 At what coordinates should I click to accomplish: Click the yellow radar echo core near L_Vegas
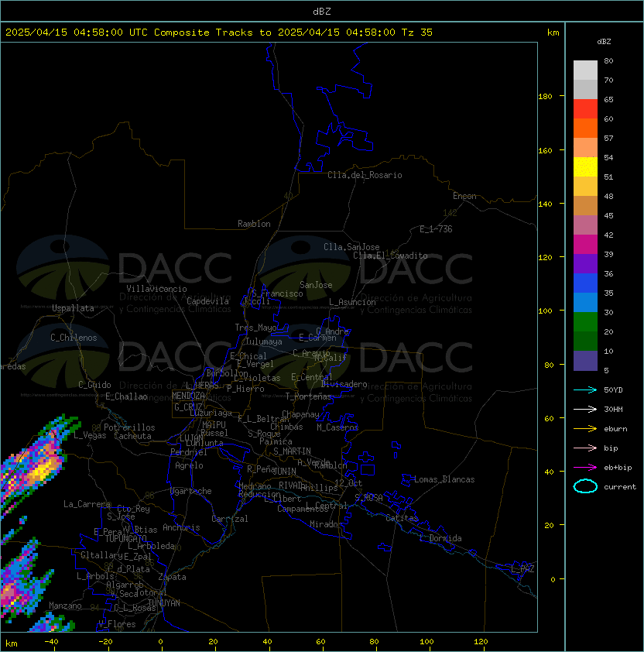click(42, 471)
